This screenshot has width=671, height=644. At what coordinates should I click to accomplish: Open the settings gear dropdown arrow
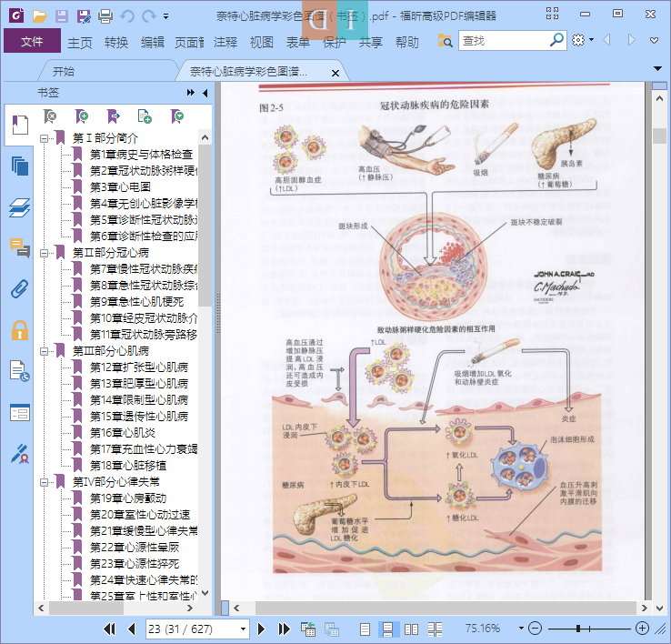[x=591, y=40]
